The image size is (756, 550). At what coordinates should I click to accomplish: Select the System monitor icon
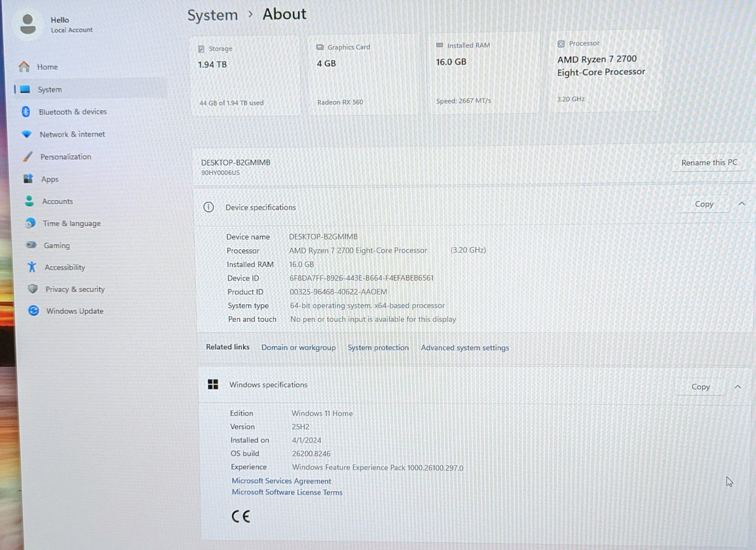[x=25, y=89]
